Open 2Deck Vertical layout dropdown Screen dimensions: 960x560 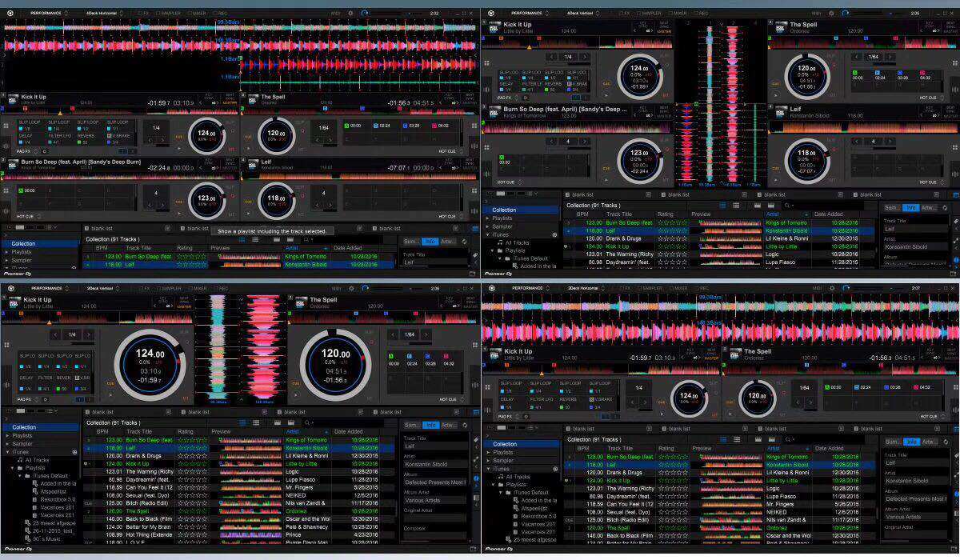point(103,288)
